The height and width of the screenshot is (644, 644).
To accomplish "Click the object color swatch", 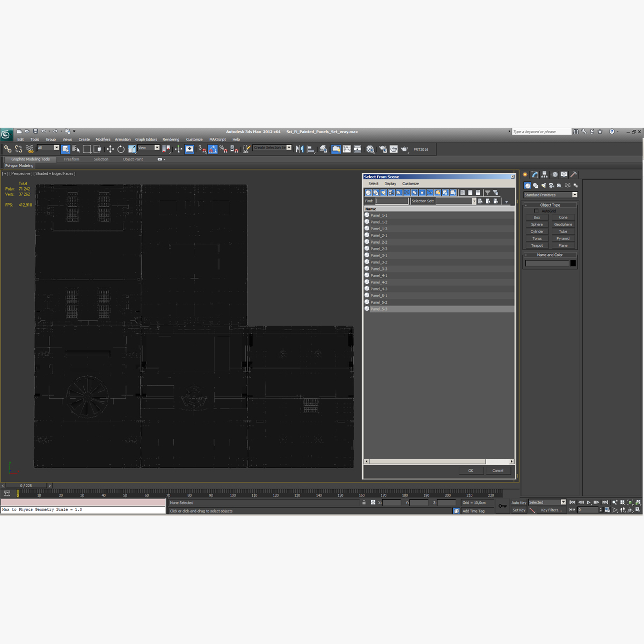I will (x=573, y=263).
